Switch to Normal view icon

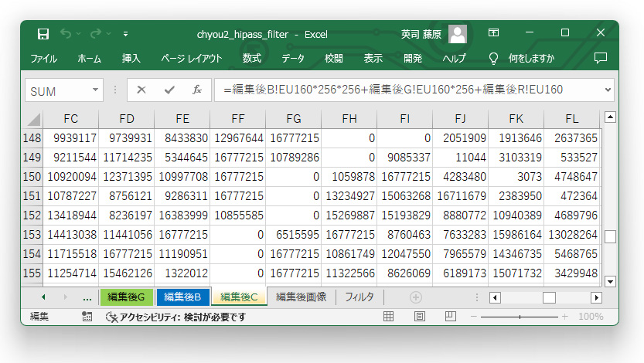click(x=389, y=316)
